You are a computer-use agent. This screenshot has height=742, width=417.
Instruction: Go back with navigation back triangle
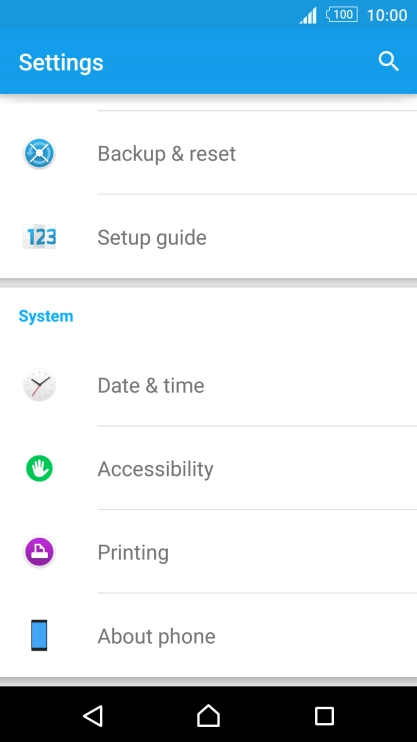tap(93, 715)
